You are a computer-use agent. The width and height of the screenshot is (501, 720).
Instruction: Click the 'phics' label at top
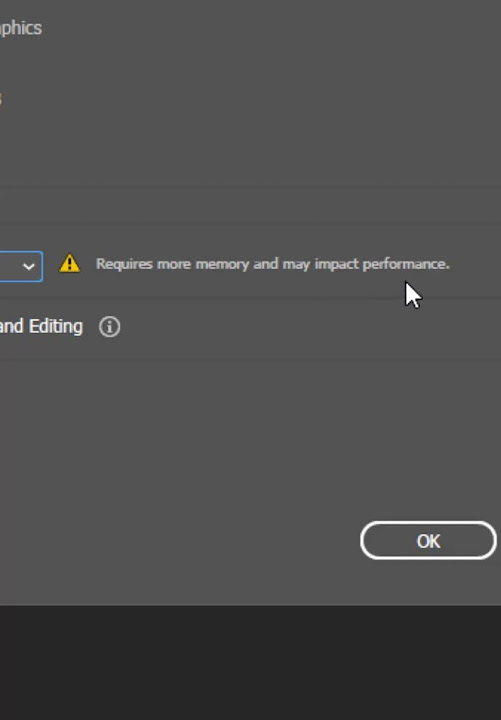pyautogui.click(x=21, y=28)
